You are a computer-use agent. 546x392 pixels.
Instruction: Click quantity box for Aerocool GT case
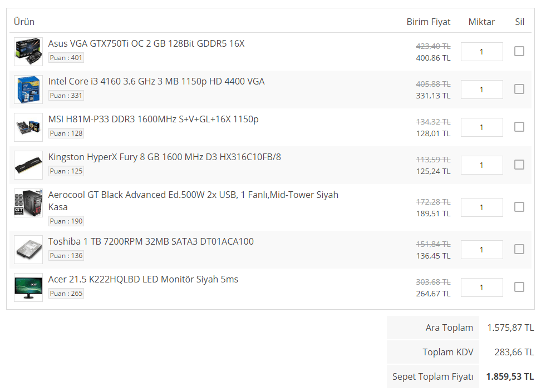click(x=481, y=207)
